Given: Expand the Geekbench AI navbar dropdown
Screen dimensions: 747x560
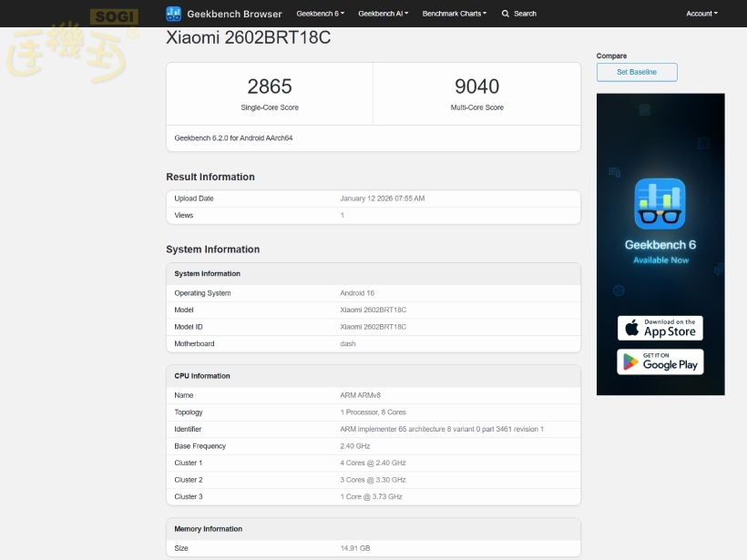Looking at the screenshot, I should [x=383, y=14].
